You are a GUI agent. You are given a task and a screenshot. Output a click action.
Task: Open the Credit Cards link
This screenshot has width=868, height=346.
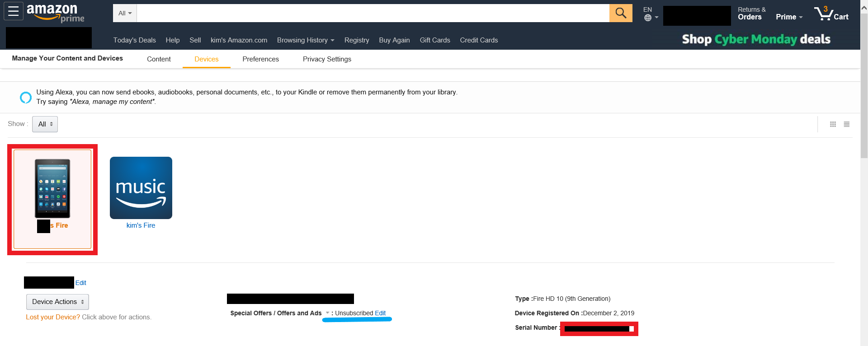pos(479,40)
